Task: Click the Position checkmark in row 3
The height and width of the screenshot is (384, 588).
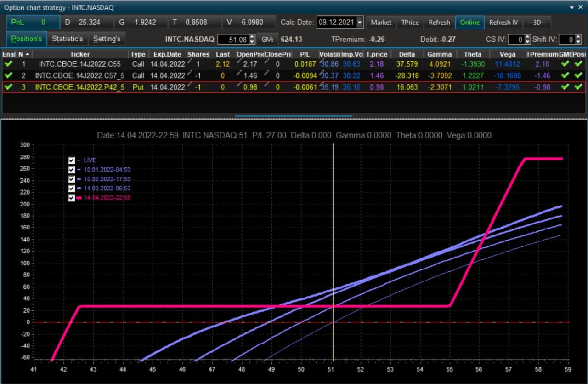Action: tap(578, 86)
